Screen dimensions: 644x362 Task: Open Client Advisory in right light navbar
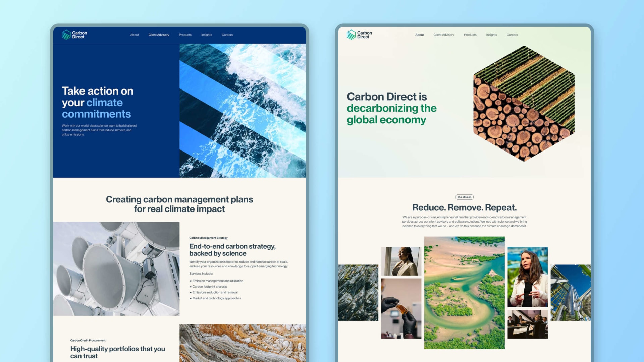[x=444, y=35]
